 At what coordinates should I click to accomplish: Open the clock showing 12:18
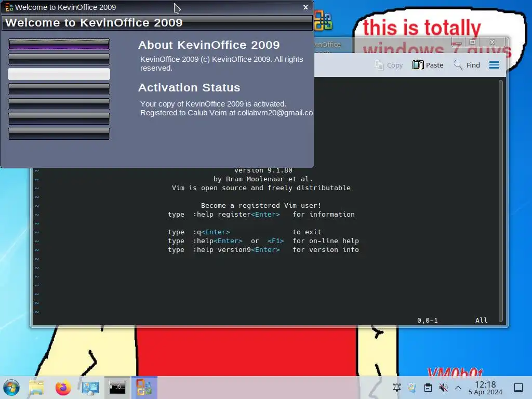(x=485, y=388)
